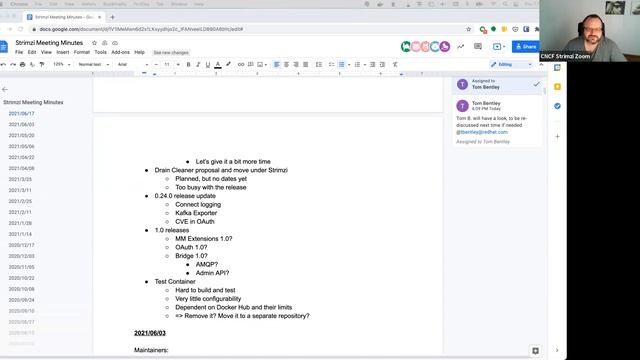The width and height of the screenshot is (640, 360).
Task: Click the line spacing icon
Action: point(319,64)
